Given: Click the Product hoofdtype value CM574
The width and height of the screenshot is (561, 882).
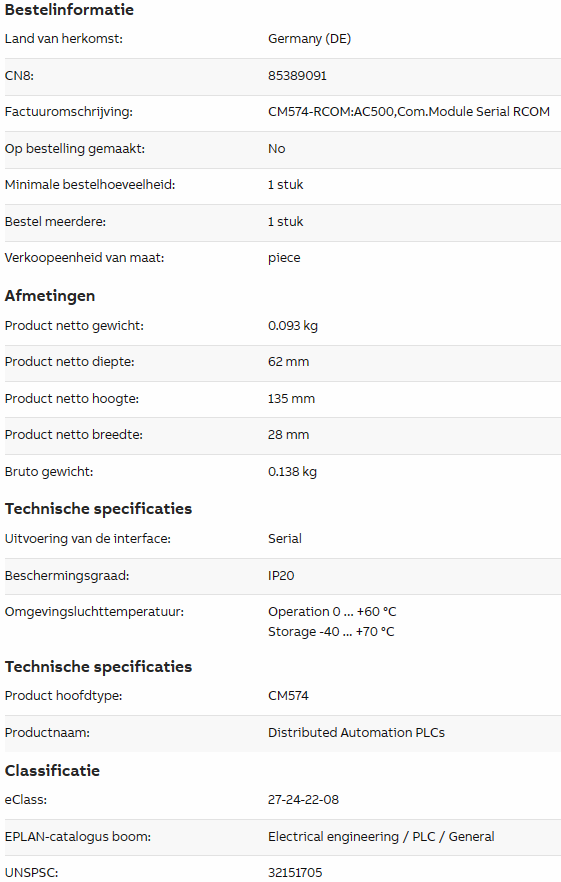Looking at the screenshot, I should 289,696.
